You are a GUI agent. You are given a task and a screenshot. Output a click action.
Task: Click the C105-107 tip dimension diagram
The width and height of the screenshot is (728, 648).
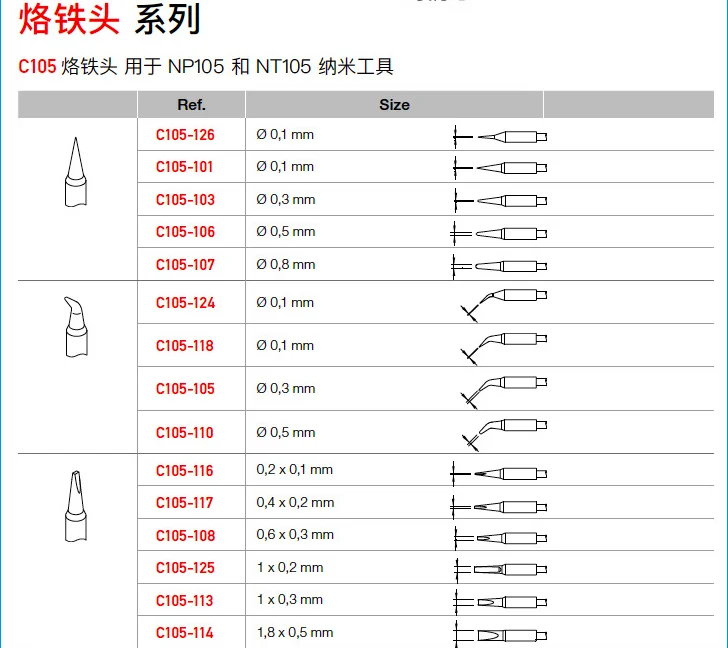click(x=499, y=266)
